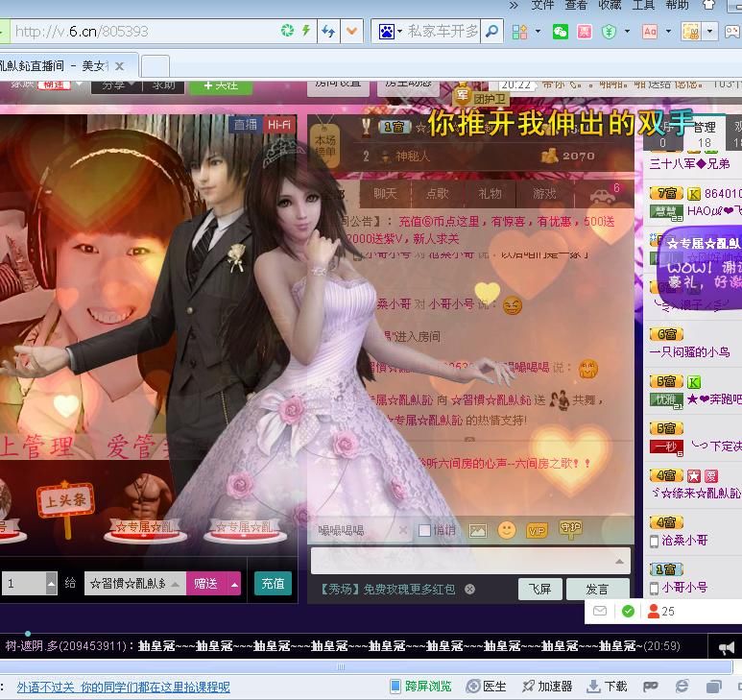
Task: Click user 沧桑小哥 in the user list
Action: [684, 540]
